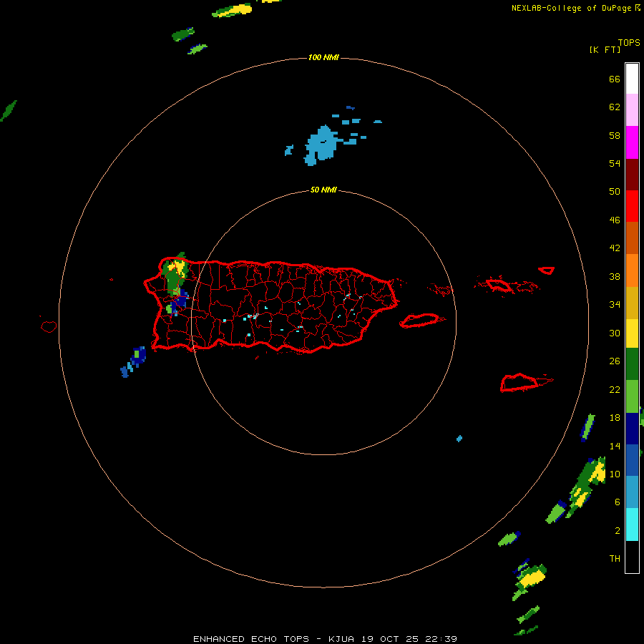Click the "100 NMI" range ring label
Image resolution: width=644 pixels, height=644 pixels.
point(323,57)
